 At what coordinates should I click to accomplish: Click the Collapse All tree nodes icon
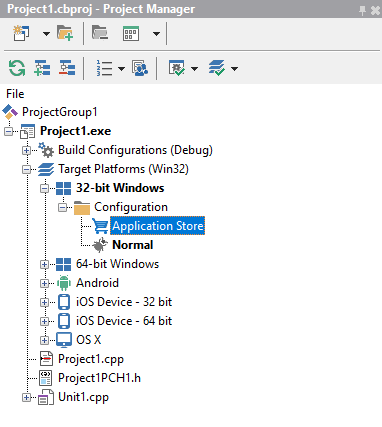(x=67, y=68)
